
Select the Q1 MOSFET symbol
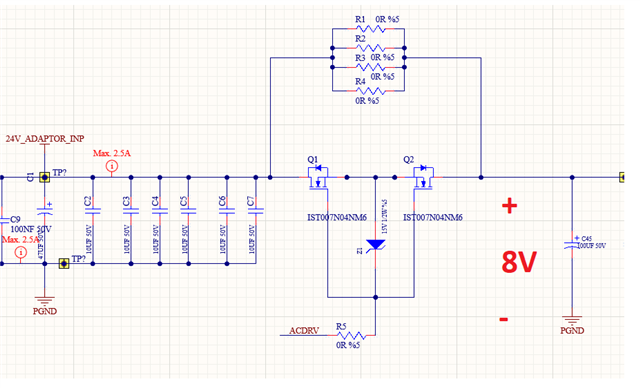(x=318, y=178)
